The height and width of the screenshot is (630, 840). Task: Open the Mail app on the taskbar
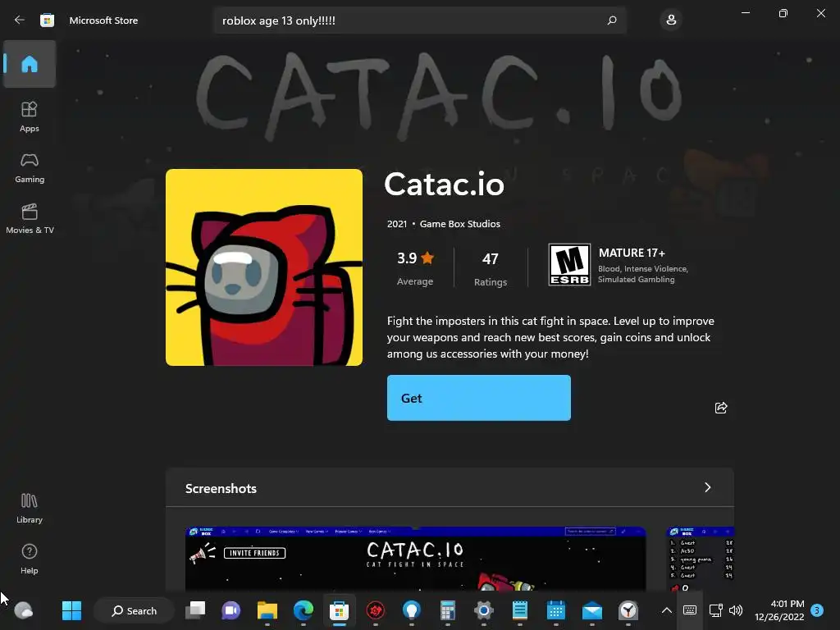point(592,610)
